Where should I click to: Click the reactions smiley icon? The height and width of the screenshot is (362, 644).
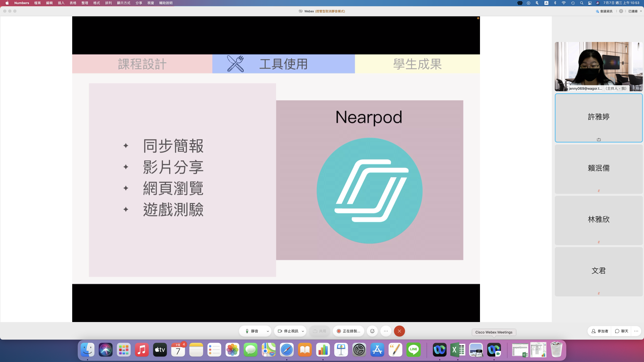[x=372, y=331]
